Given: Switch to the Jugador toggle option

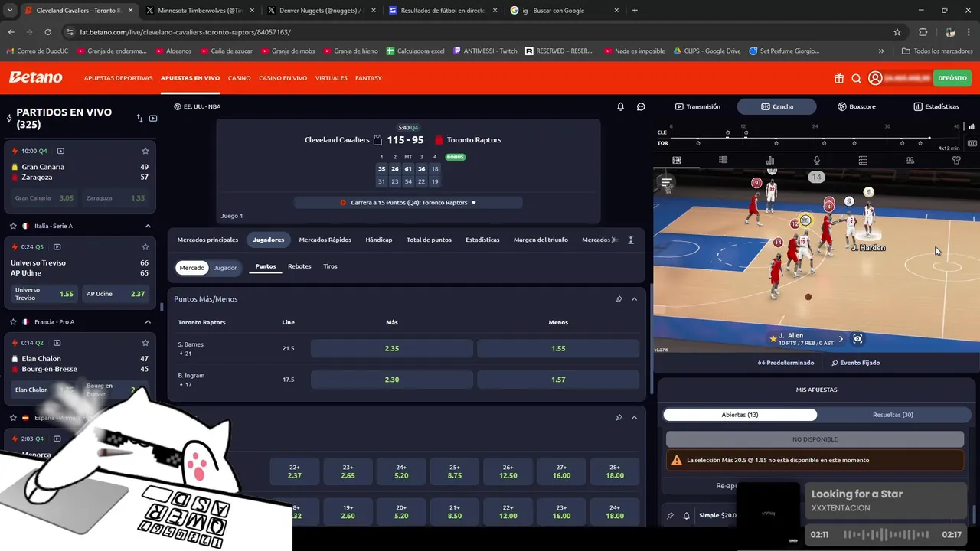Looking at the screenshot, I should point(225,268).
